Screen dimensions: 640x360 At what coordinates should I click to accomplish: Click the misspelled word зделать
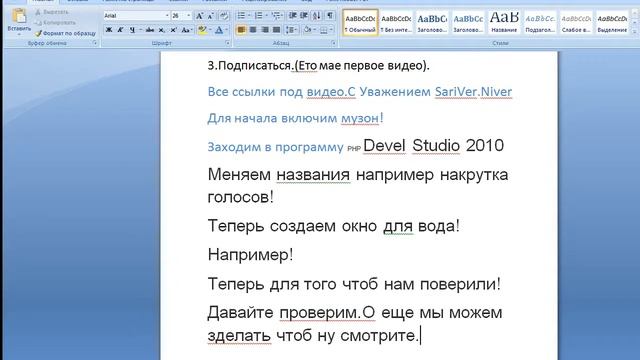239,336
